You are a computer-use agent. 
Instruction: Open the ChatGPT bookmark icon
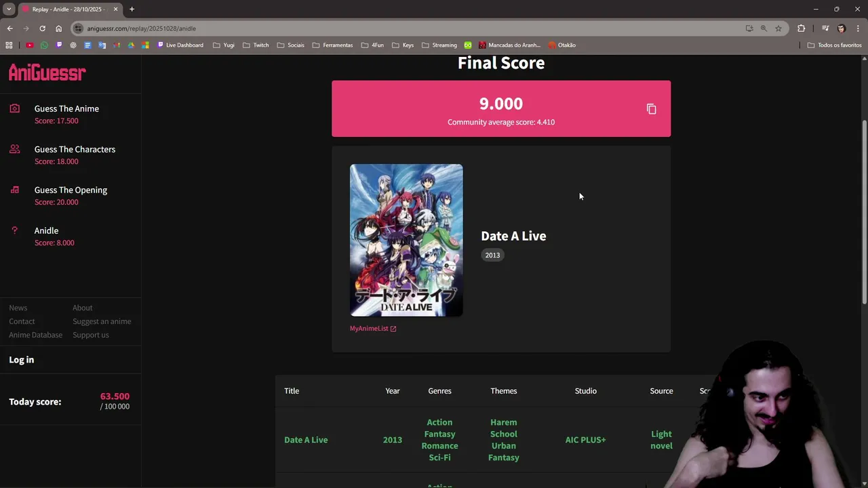point(73,45)
